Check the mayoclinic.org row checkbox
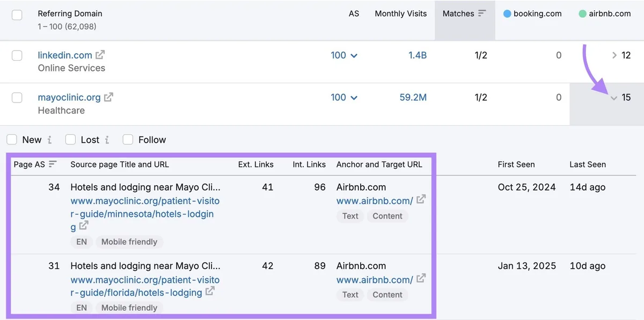644x320 pixels. pos(17,98)
